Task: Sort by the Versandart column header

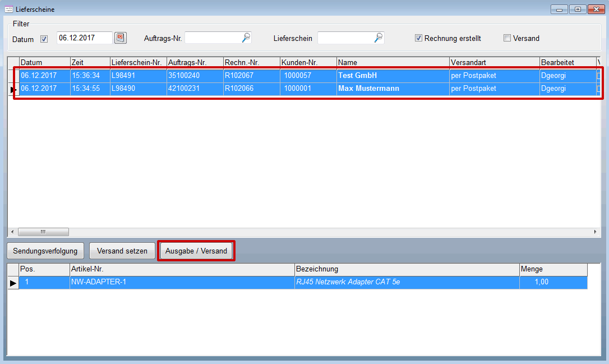Action: point(495,62)
